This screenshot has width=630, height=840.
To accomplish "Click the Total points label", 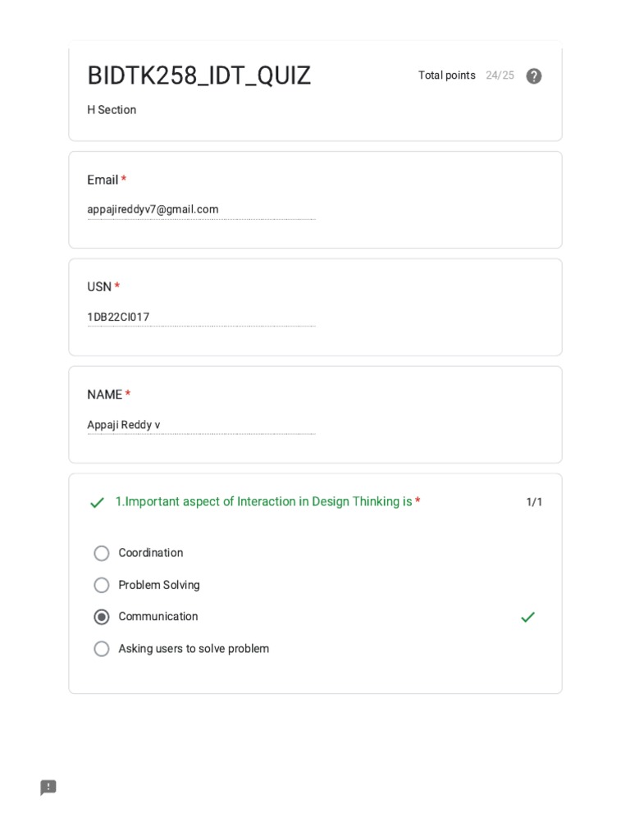I will point(447,75).
